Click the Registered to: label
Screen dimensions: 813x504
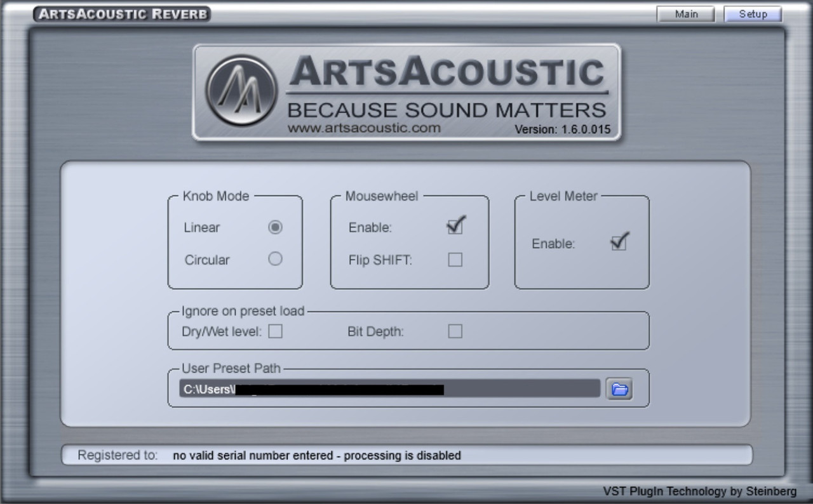pos(118,455)
